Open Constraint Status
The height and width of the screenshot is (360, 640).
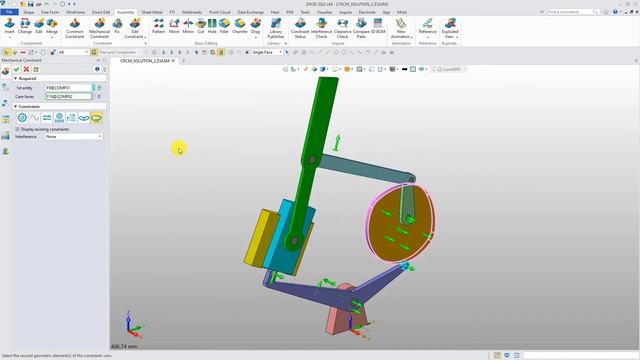(x=300, y=28)
